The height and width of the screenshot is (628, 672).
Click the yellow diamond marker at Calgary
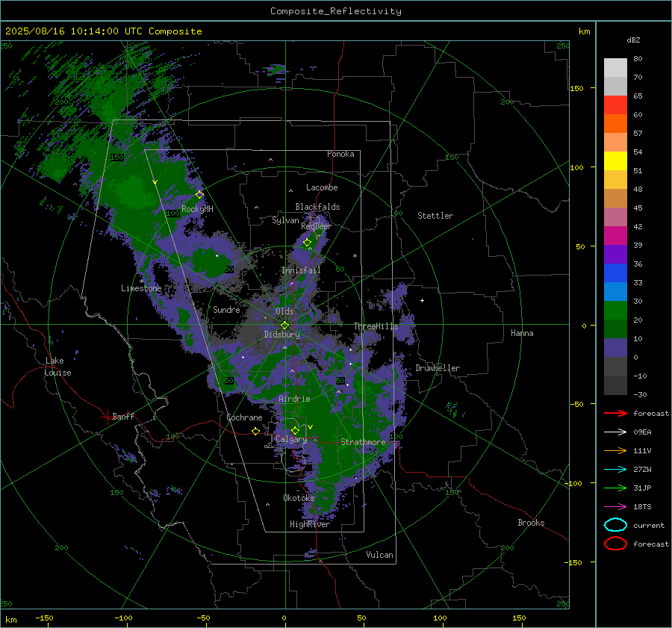pyautogui.click(x=295, y=430)
